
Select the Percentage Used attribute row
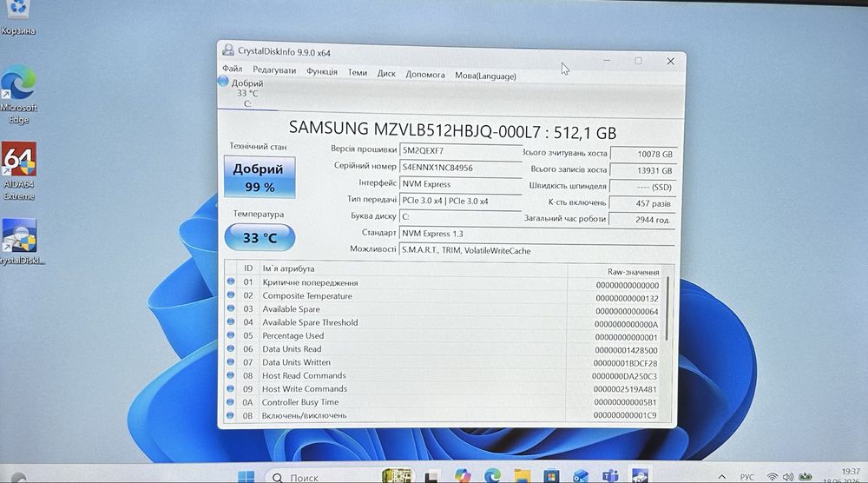(x=444, y=336)
